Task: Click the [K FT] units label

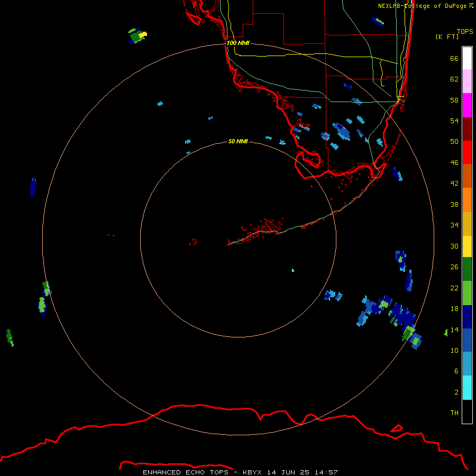Action: pyautogui.click(x=447, y=36)
